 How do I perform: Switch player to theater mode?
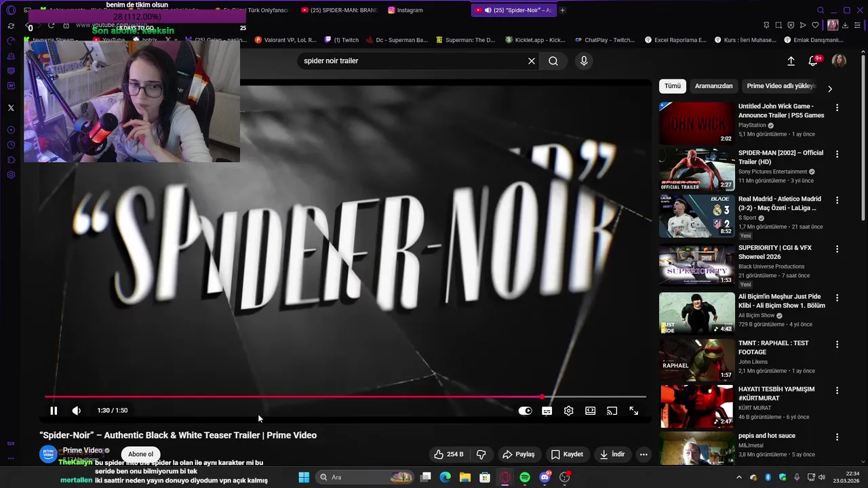point(590,411)
